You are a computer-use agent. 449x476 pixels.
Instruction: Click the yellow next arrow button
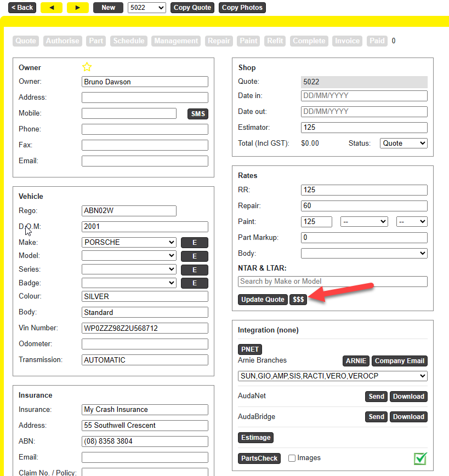78,8
